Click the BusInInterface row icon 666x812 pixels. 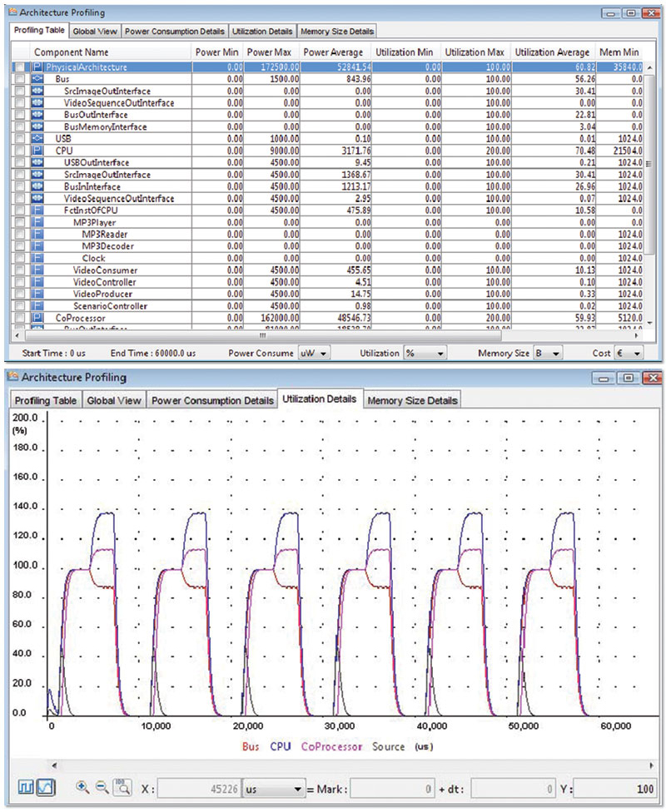[x=37, y=186]
